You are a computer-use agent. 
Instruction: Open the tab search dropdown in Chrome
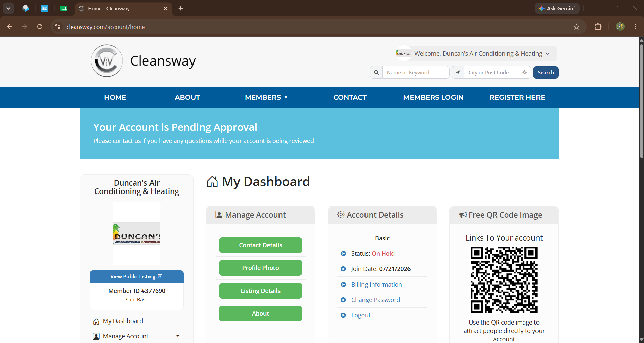(x=8, y=8)
